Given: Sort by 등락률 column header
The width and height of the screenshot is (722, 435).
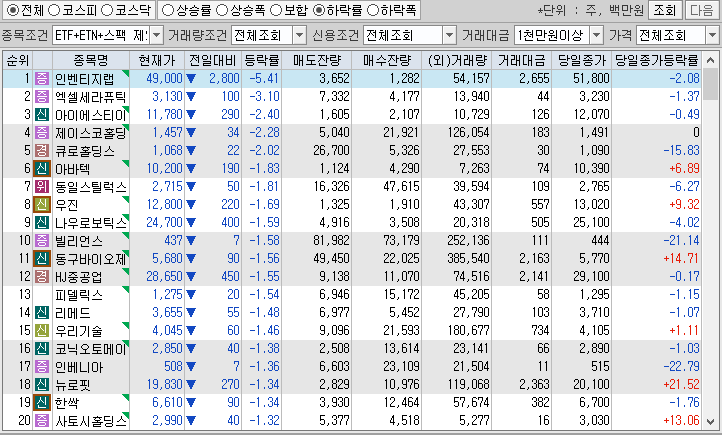Looking at the screenshot, I should pos(262,60).
